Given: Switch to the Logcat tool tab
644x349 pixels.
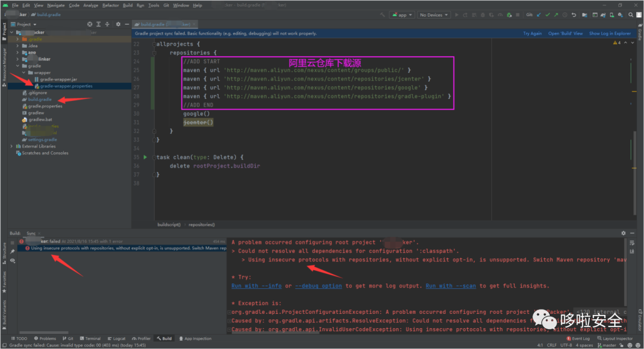Looking at the screenshot, I should (x=117, y=338).
